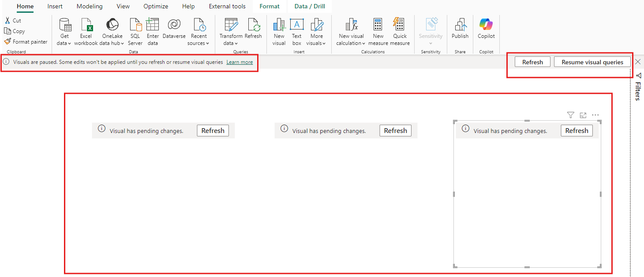Screen dimensions: 644x277
Task: Open the Optimize ribbon tab
Action: [156, 6]
